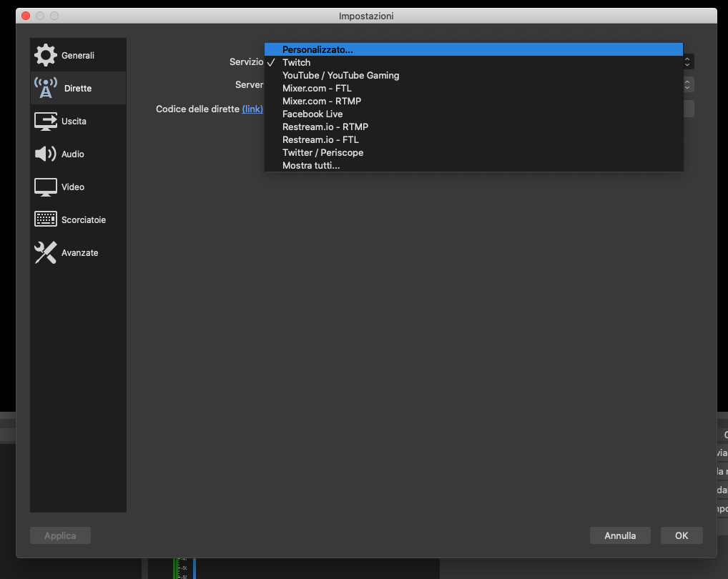Viewport: 728px width, 579px height.
Task: Select Twitch streaming service
Action: click(473, 62)
